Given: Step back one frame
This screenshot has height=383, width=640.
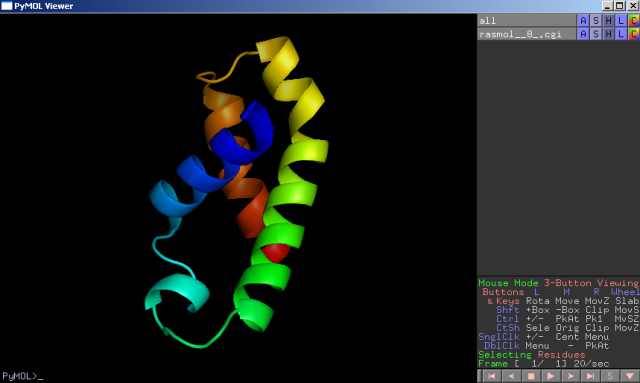Looking at the screenshot, I should [x=511, y=376].
